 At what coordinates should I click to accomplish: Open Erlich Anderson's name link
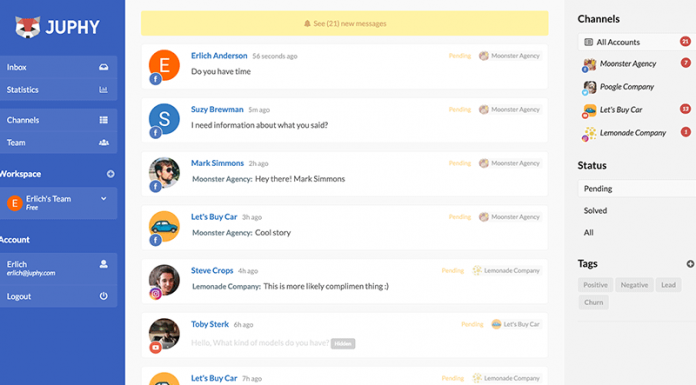coord(219,56)
